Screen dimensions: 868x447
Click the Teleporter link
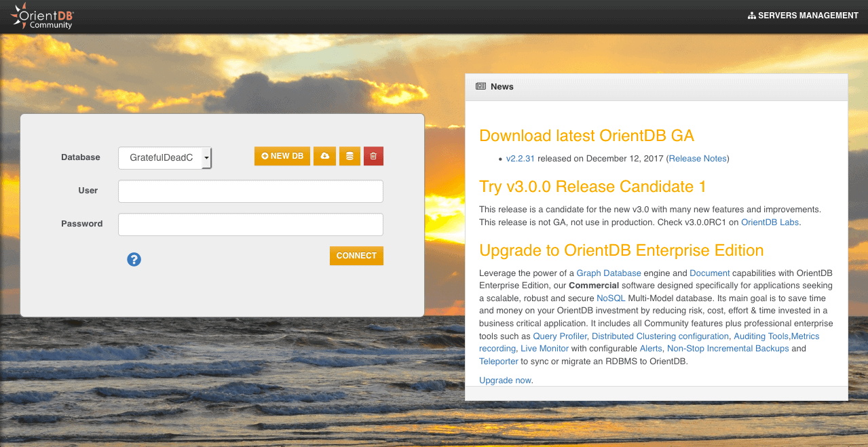coord(499,362)
